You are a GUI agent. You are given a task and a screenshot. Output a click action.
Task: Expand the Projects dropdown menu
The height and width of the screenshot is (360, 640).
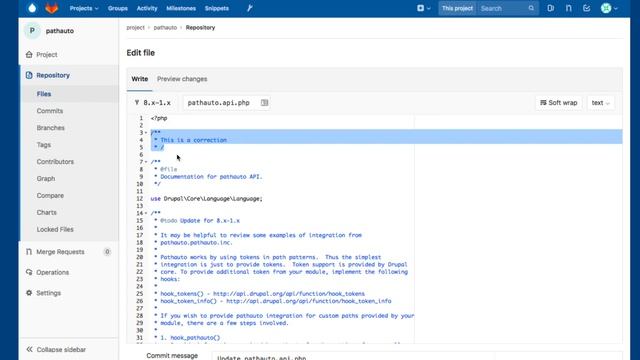[x=84, y=8]
